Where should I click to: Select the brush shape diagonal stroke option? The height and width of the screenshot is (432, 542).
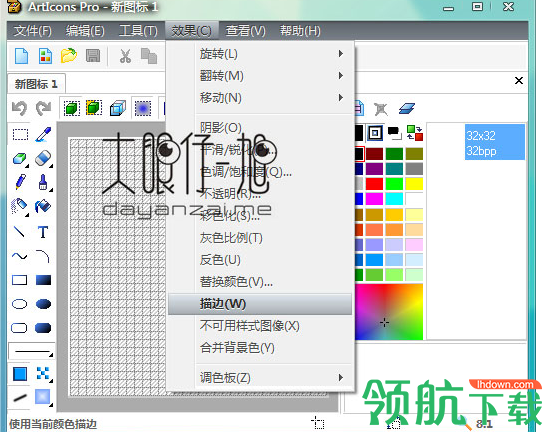coord(19,397)
